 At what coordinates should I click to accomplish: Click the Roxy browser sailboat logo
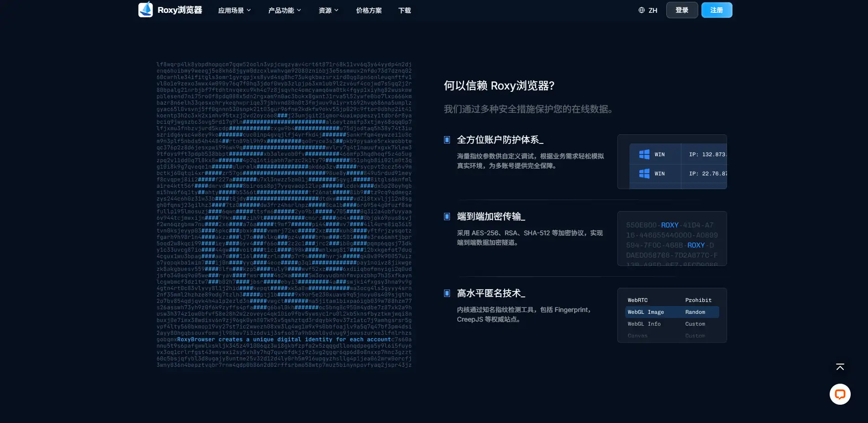146,10
